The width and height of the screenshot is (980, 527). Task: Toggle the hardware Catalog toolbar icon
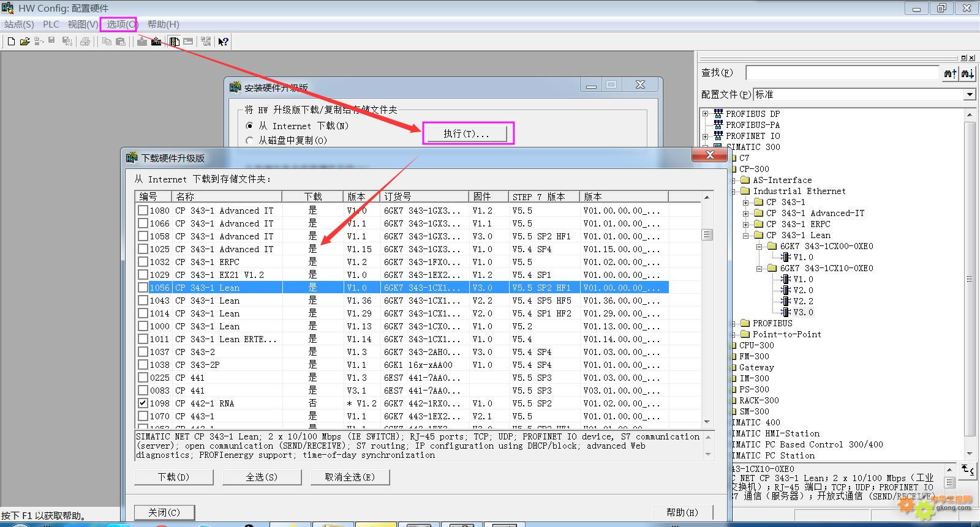tap(175, 42)
